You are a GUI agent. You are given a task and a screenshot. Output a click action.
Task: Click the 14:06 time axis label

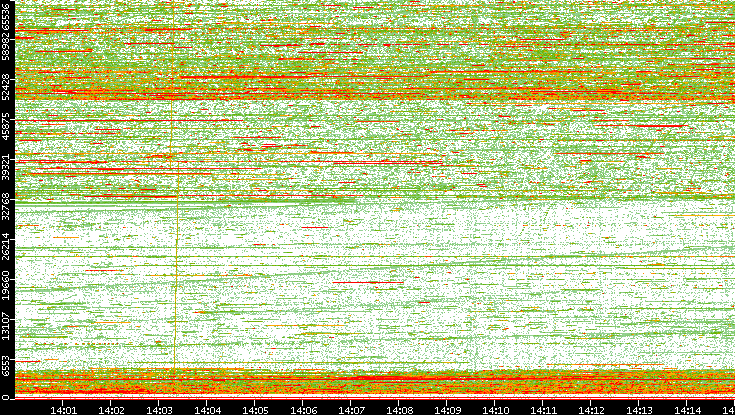(x=303, y=409)
